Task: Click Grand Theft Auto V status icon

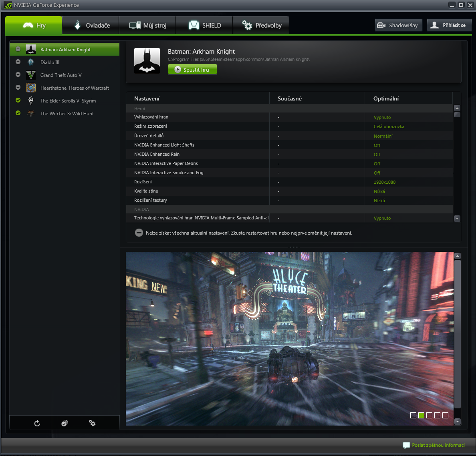Action: [x=18, y=74]
